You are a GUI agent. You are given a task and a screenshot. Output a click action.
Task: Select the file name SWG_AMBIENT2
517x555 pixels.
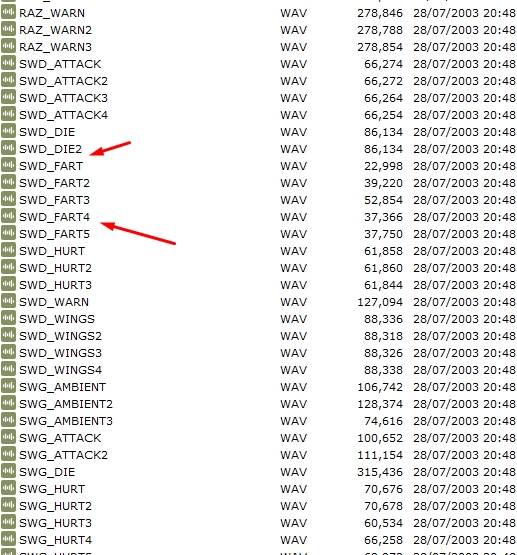66,404
